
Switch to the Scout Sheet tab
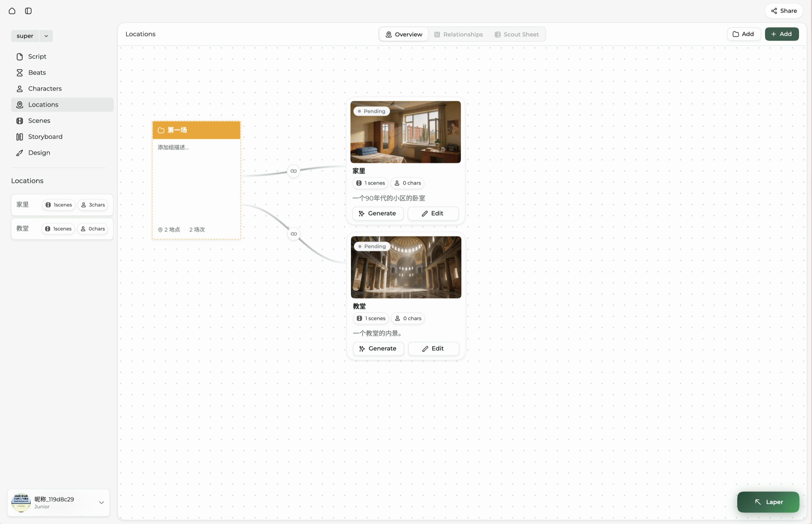tap(516, 34)
